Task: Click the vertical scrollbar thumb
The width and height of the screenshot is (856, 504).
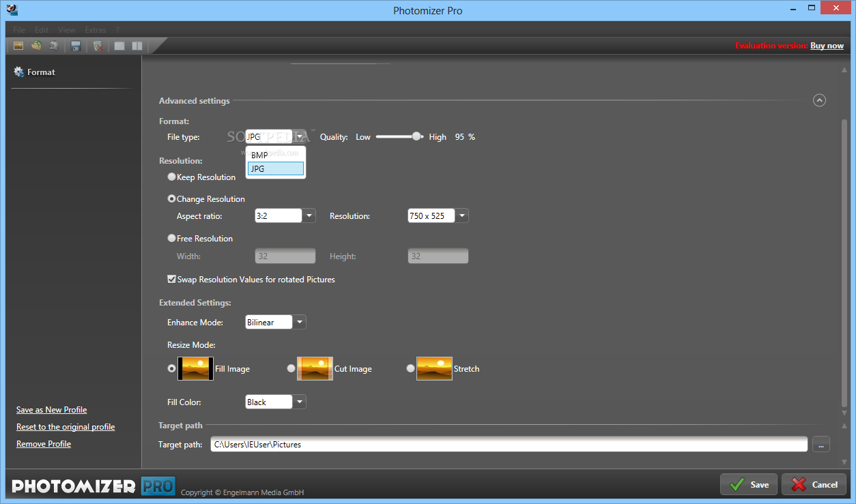Action: pos(844,263)
